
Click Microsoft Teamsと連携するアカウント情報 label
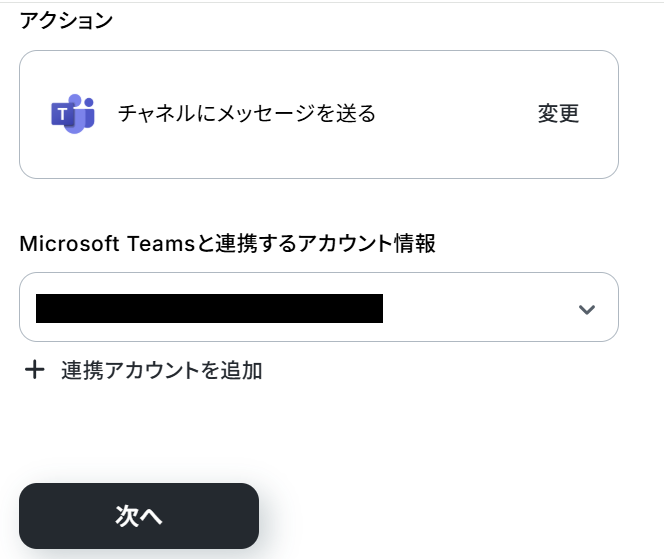coord(227,244)
